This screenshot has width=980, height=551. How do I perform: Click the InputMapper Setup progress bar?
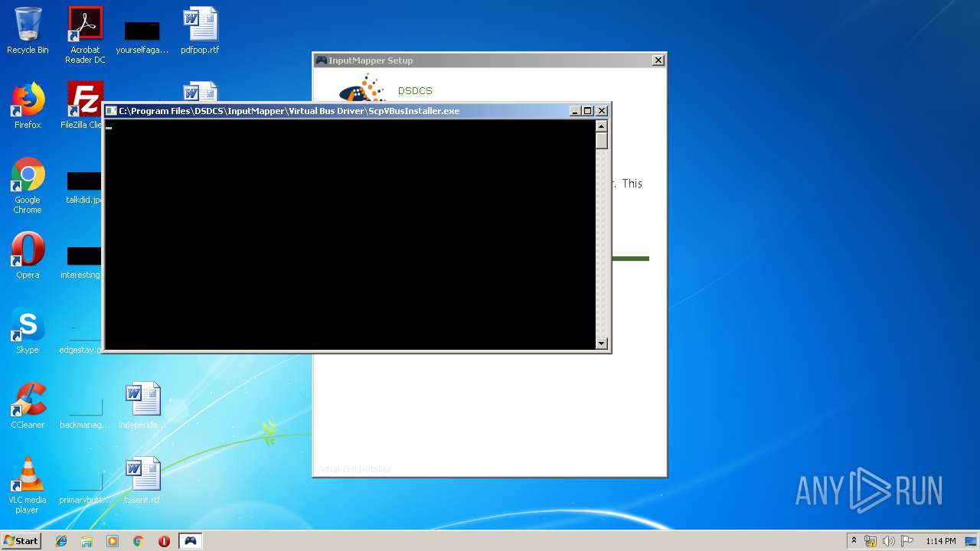point(631,259)
